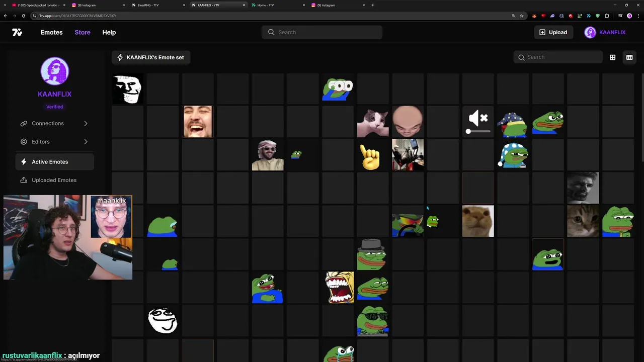This screenshot has height=362, width=644.
Task: Open the Chrome three-dot menu
Action: click(637, 16)
